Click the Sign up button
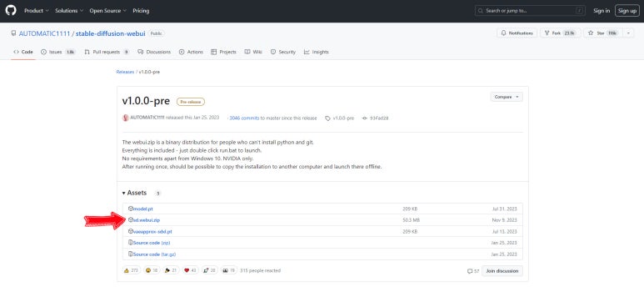The height and width of the screenshot is (302, 644). [x=627, y=11]
